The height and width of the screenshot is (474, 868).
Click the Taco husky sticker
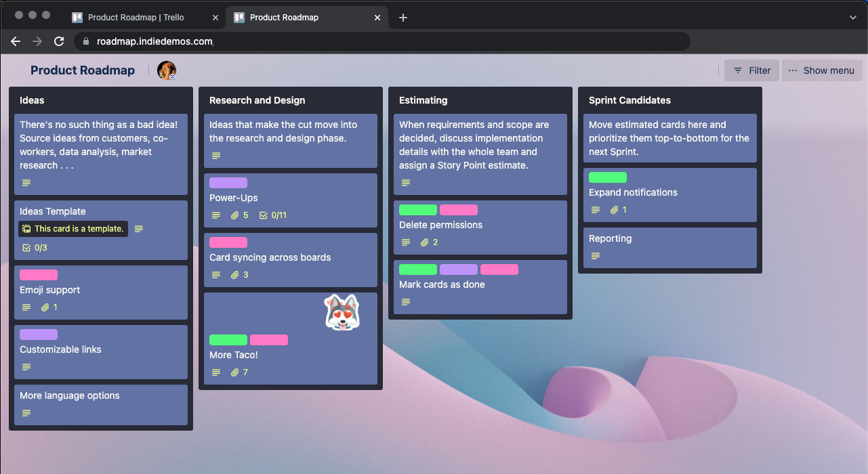coord(342,313)
